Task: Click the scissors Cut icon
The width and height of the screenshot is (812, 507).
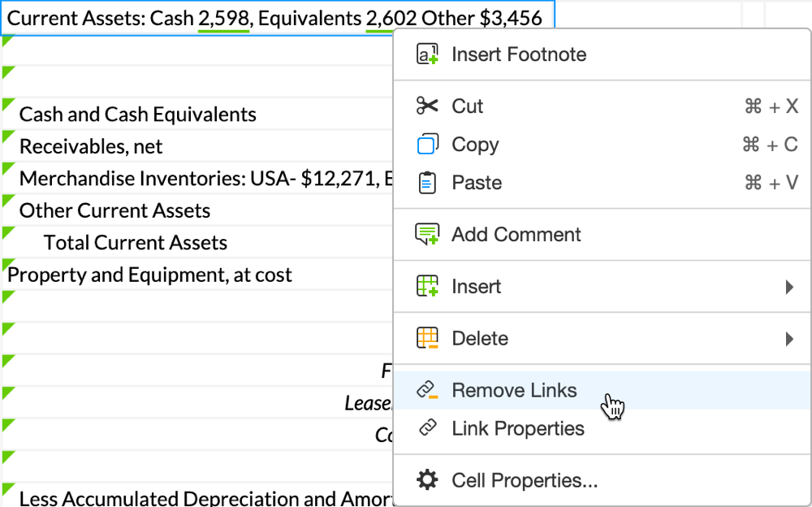Action: click(427, 106)
